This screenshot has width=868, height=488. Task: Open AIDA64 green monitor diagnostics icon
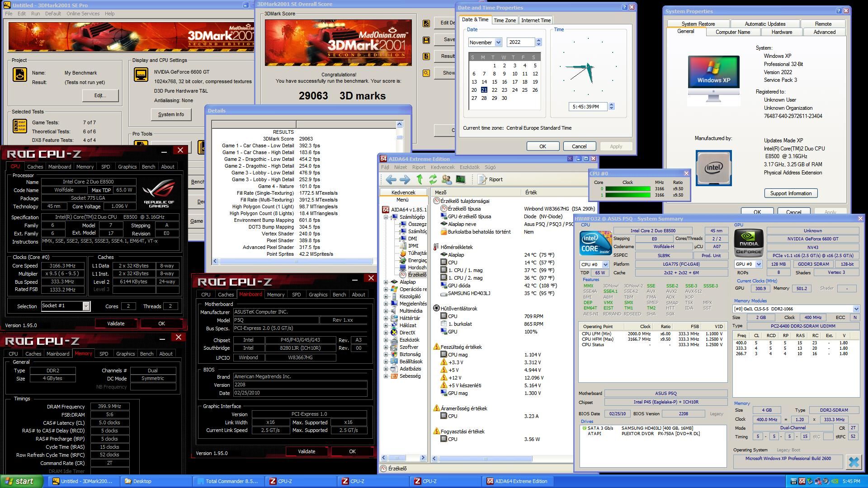coord(461,179)
